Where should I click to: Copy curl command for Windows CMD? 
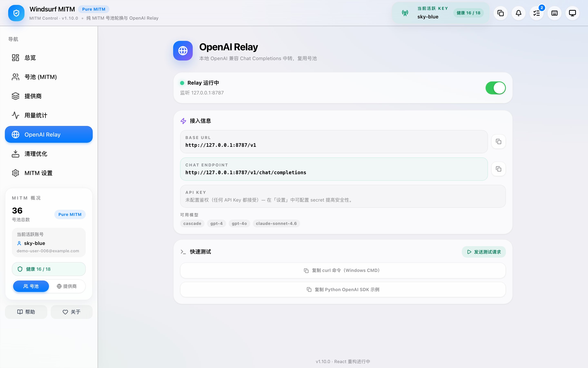click(x=343, y=270)
